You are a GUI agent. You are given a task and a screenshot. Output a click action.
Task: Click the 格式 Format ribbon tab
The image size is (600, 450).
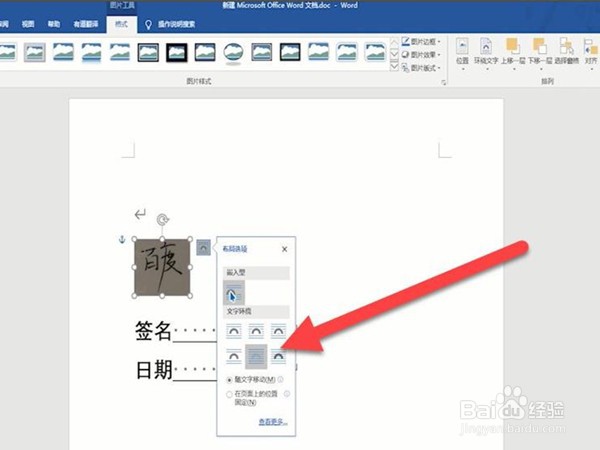click(121, 24)
